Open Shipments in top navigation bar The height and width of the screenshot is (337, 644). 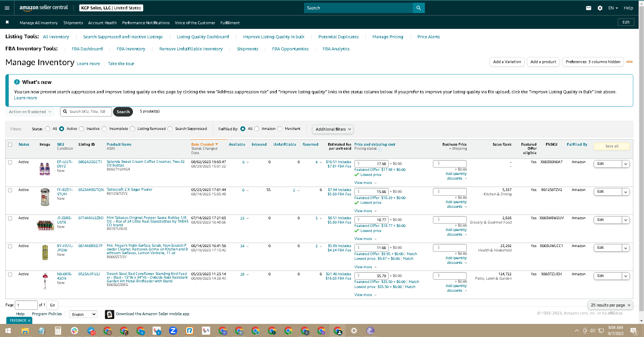(x=73, y=23)
